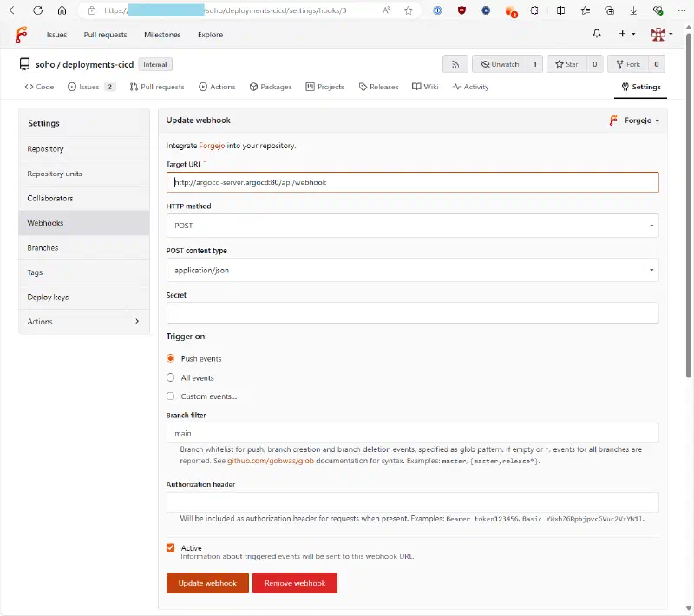The image size is (694, 616).
Task: Open the Projects tab
Action: coord(324,87)
